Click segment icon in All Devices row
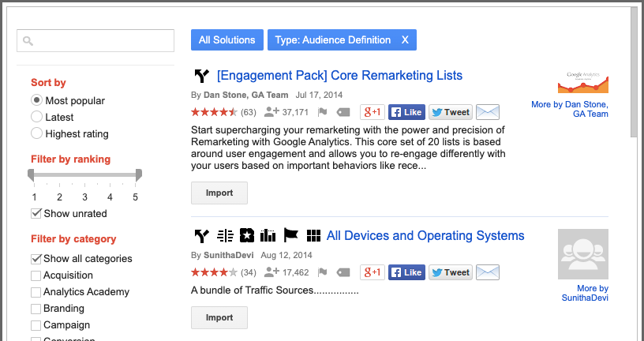The height and width of the screenshot is (341, 644). point(202,236)
